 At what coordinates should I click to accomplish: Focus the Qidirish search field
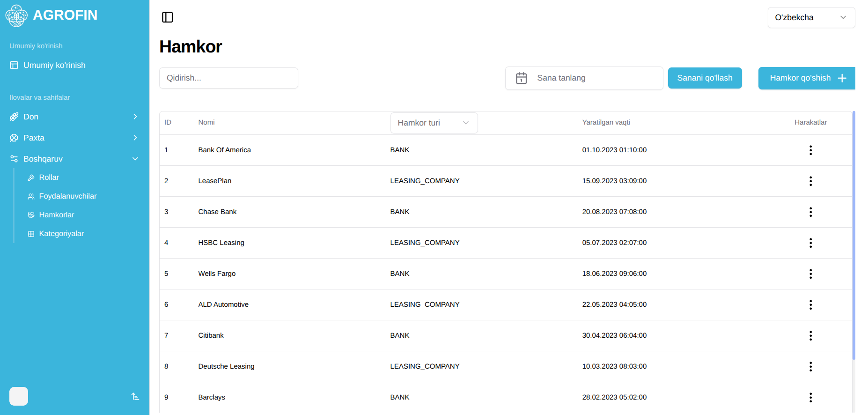click(x=228, y=78)
